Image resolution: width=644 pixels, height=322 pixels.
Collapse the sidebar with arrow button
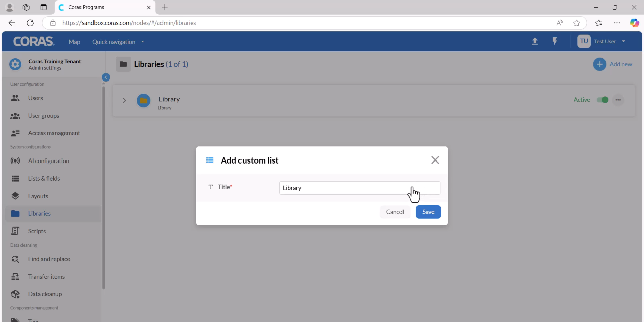pyautogui.click(x=106, y=77)
